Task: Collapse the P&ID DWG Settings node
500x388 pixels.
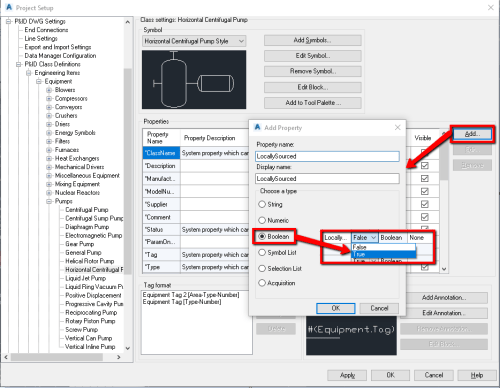Action: pyautogui.click(x=8, y=22)
